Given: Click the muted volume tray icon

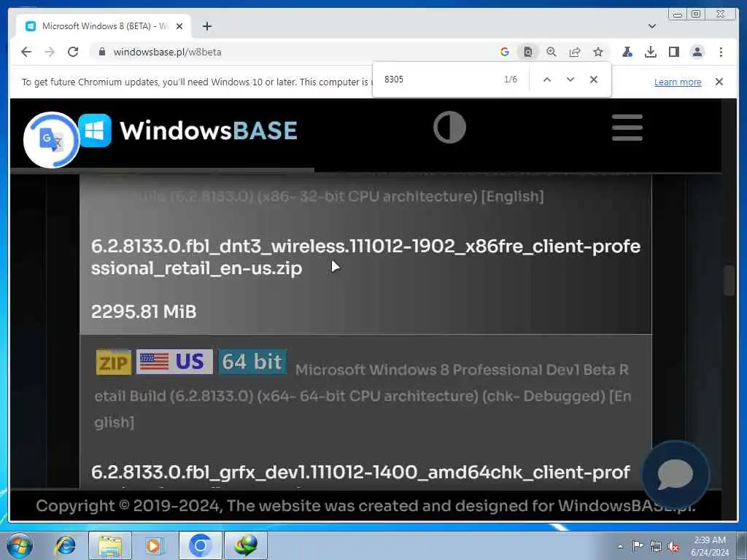Looking at the screenshot, I should (x=673, y=546).
